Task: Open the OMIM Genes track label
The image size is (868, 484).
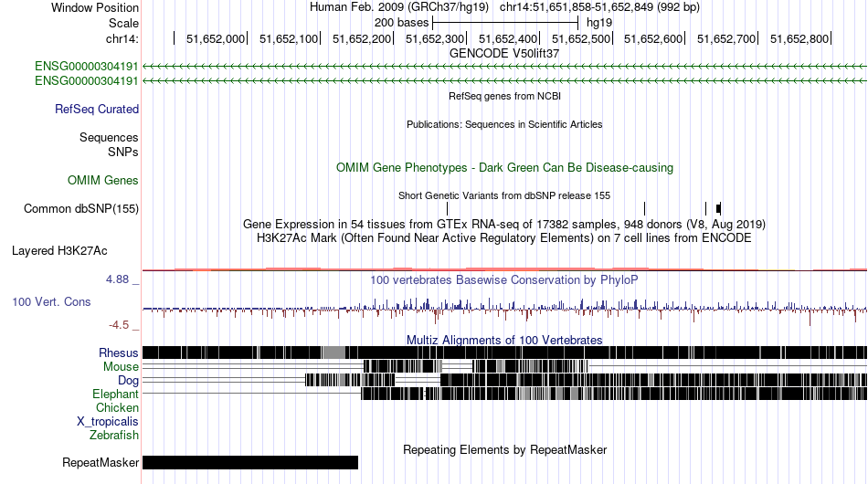Action: coord(103,180)
